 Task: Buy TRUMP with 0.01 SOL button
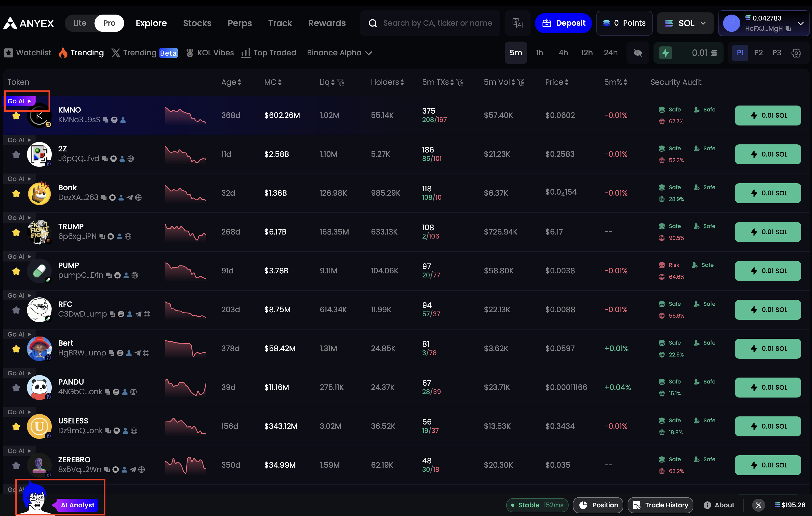[x=768, y=232]
